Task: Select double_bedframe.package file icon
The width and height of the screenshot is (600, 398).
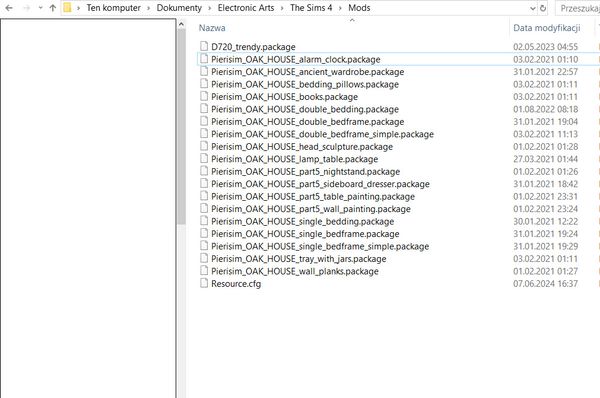Action: point(204,121)
